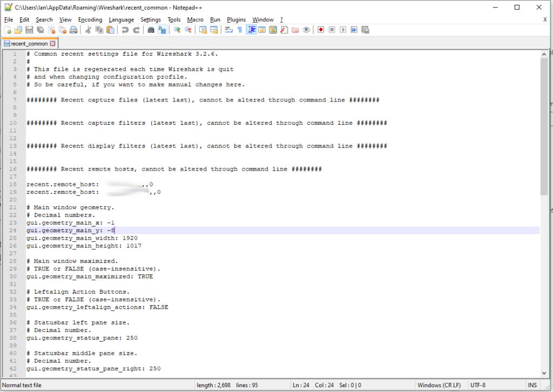This screenshot has height=392, width=553.
Task: Open the Window menu
Action: 263,20
